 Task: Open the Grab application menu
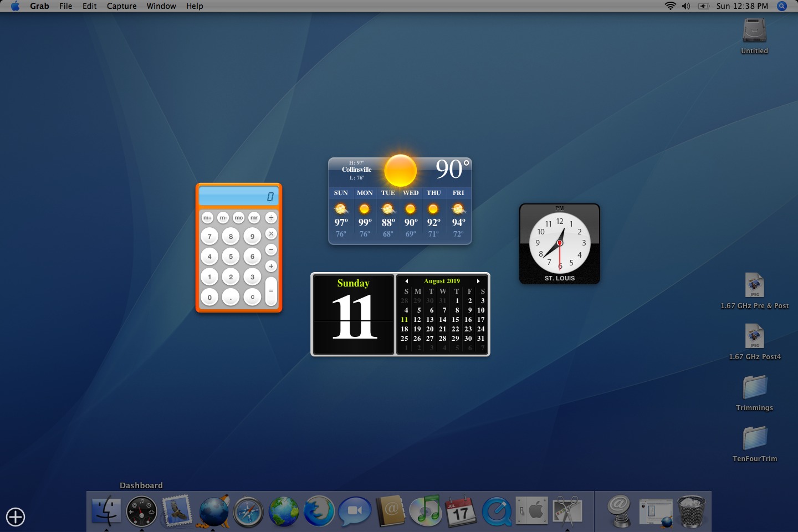click(39, 6)
